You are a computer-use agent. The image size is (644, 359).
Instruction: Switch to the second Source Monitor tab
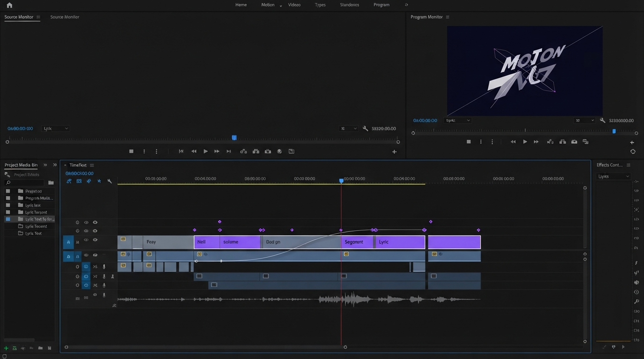pos(65,17)
